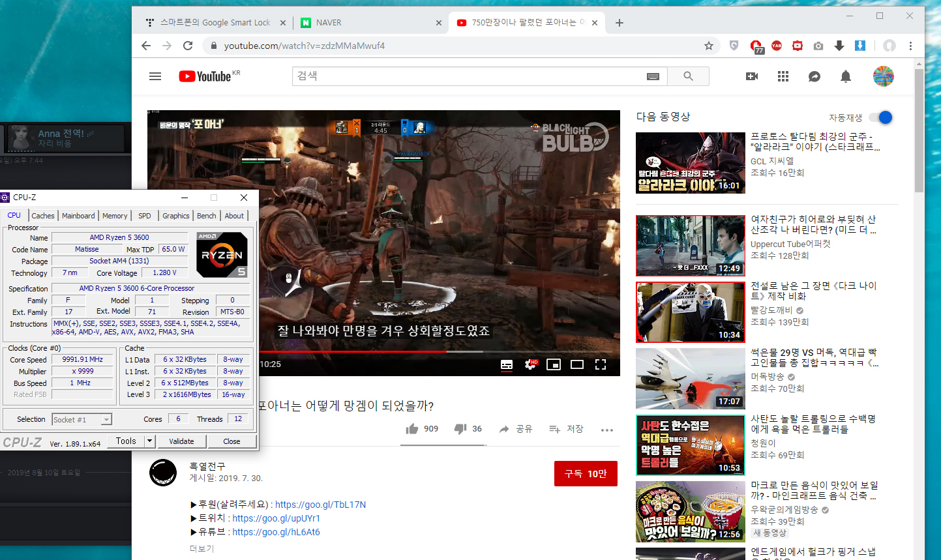Open Uppercut Tube 12:49 video thumbnail
This screenshot has width=941, height=560.
(691, 246)
